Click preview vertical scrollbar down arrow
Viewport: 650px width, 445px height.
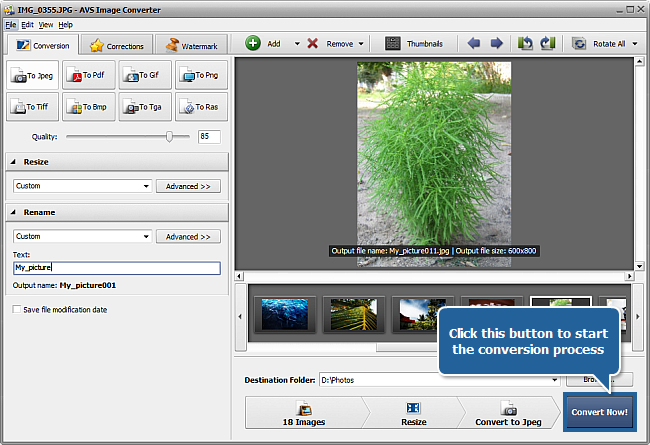point(639,266)
